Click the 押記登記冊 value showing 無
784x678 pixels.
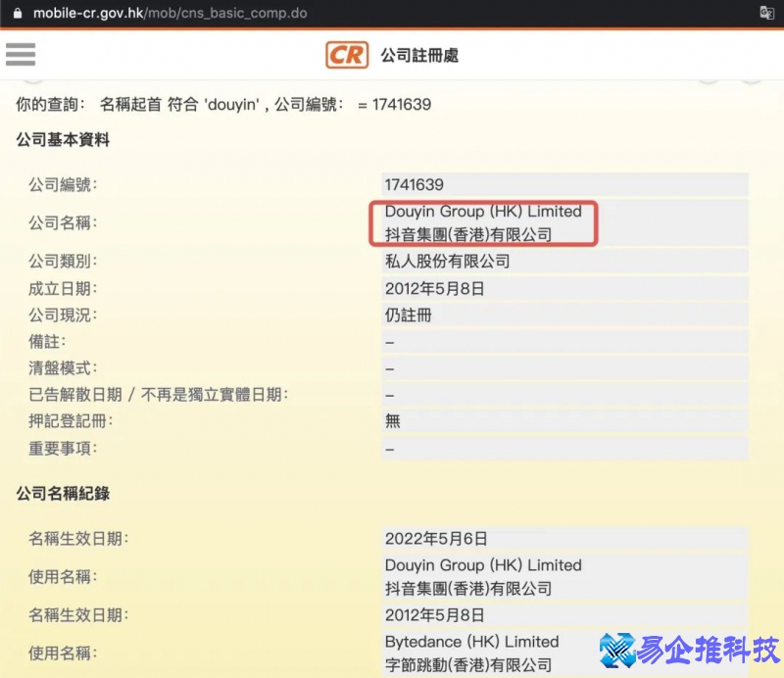click(x=390, y=420)
